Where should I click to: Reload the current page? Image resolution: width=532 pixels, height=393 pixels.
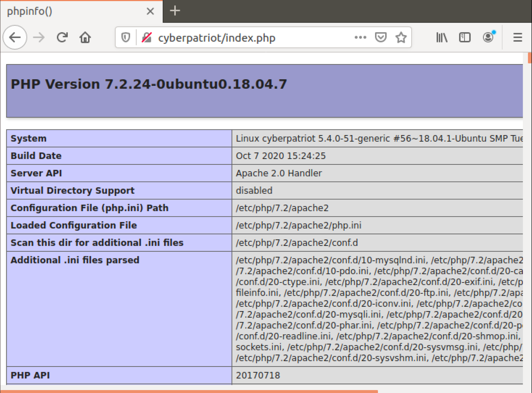62,37
